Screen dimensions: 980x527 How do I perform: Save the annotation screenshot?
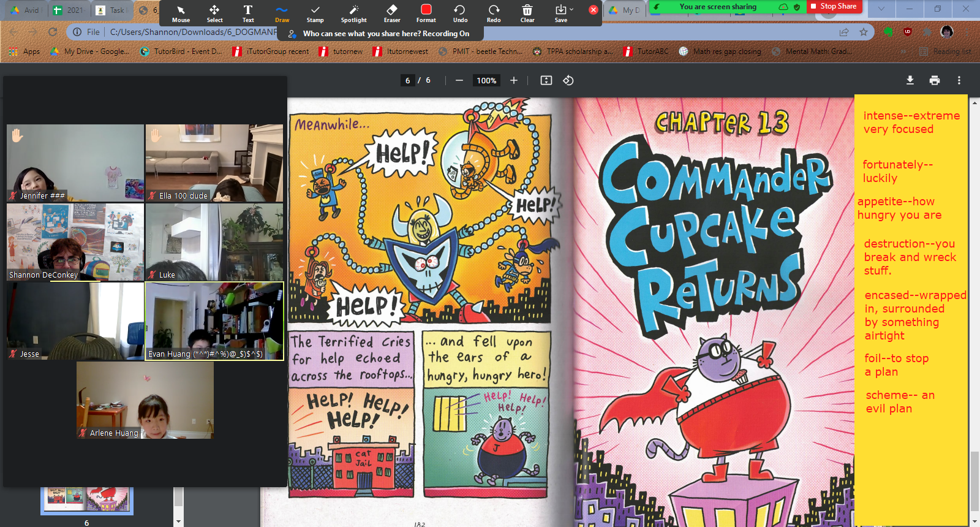point(560,13)
